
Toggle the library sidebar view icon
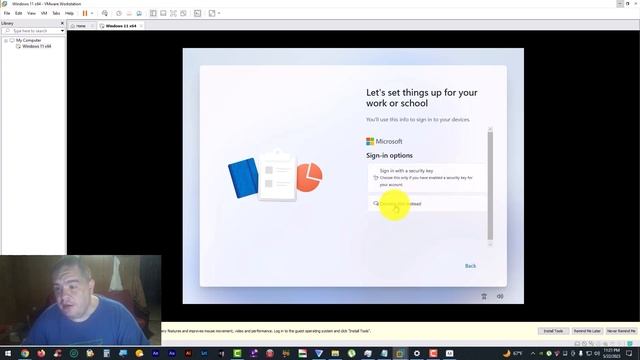[153, 13]
